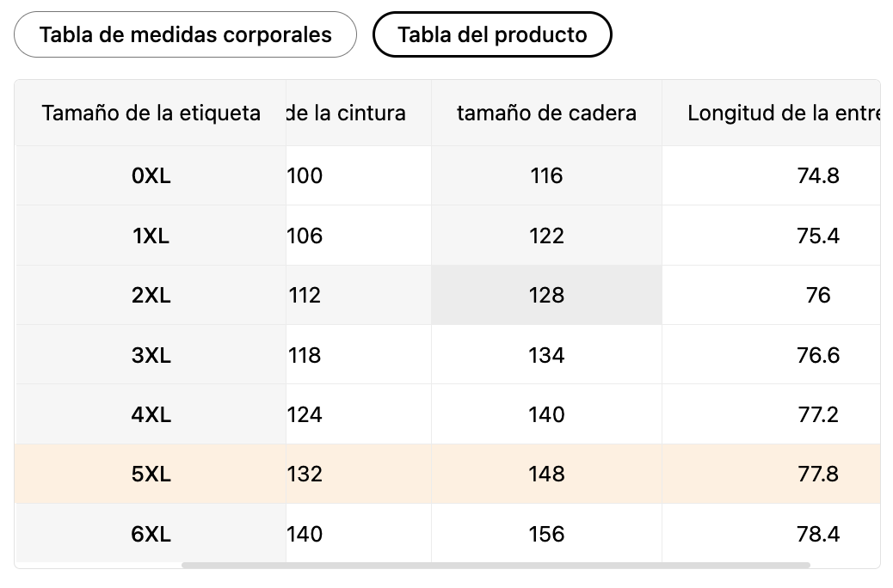Choose the 3XL size label cell
The height and width of the screenshot is (588, 893).
151,355
